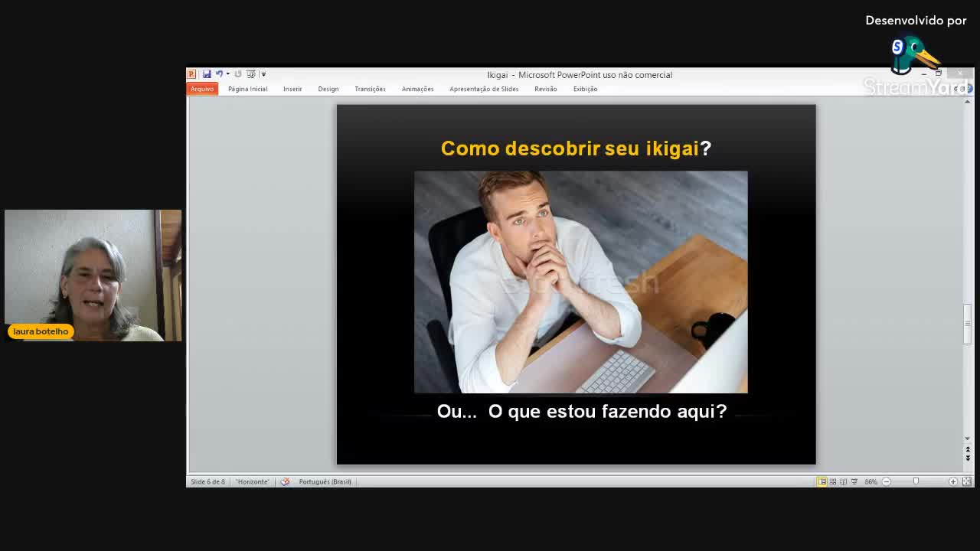Open the Revisão tab
This screenshot has width=980, height=551.
(546, 89)
